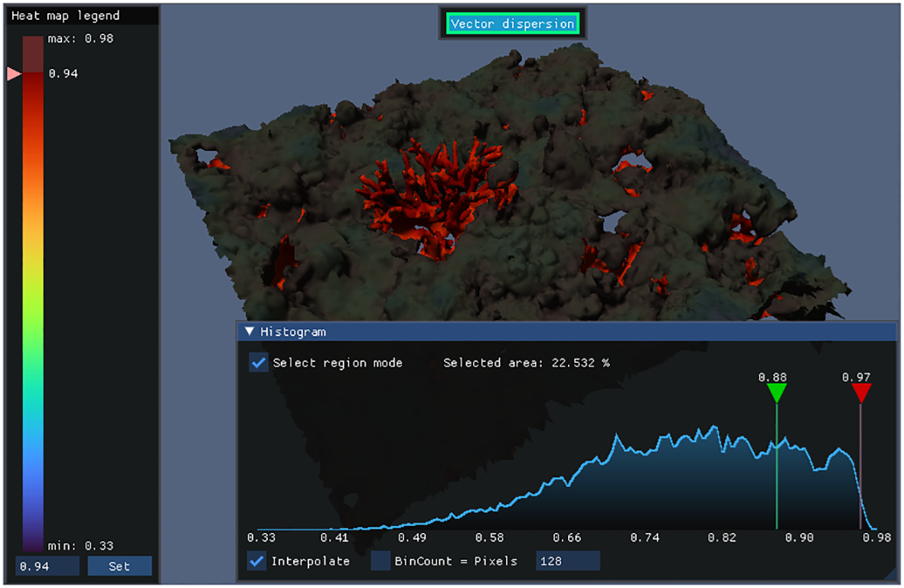
Task: Select the red 0.97 histogram marker triangle
Action: (x=861, y=393)
